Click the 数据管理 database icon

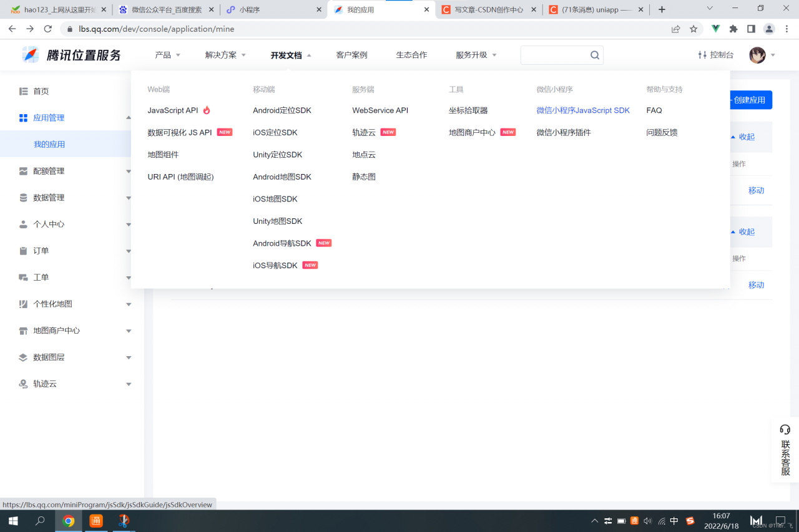coord(23,198)
